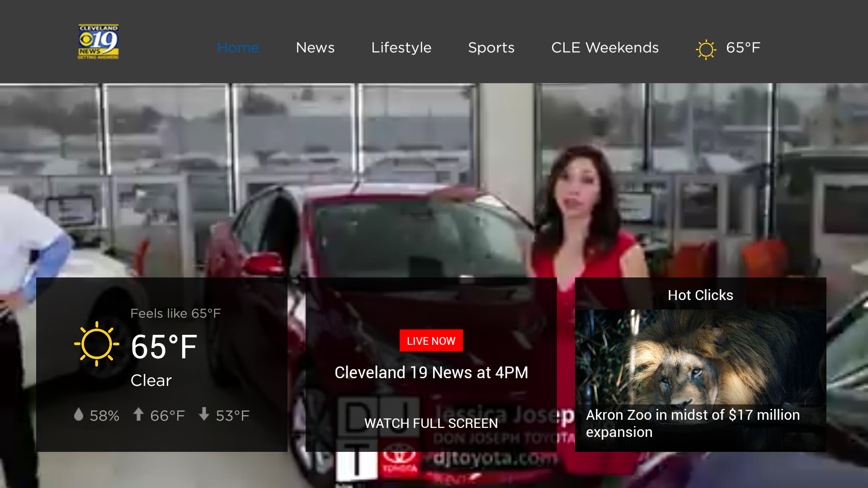Viewport: 868px width, 488px height.
Task: Switch to the Sports tab
Action: (491, 47)
